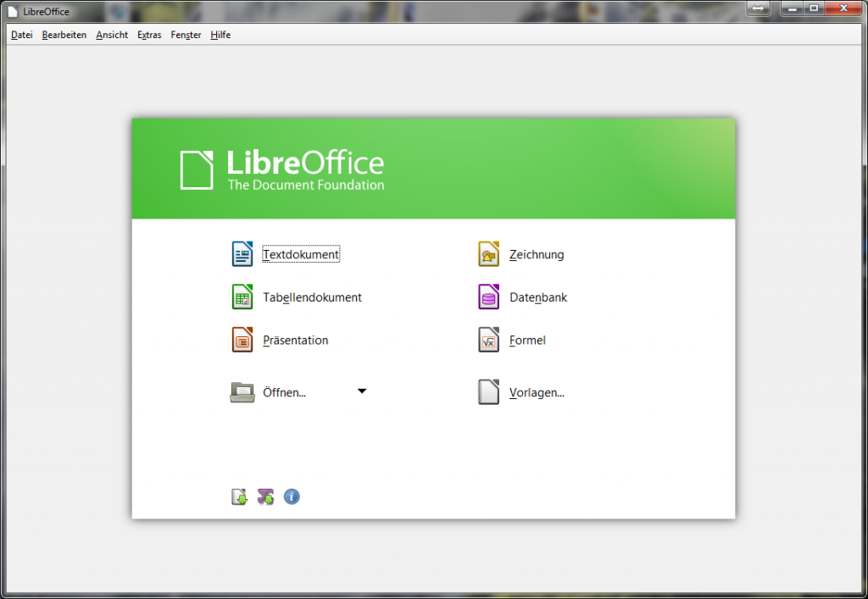Screen dimensions: 868x599
Task: Click the Vorlagen templates icon
Action: coord(488,392)
